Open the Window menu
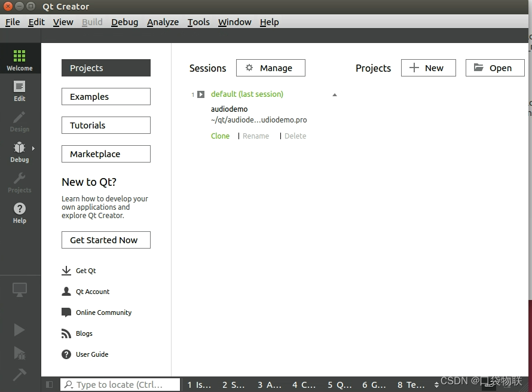The width and height of the screenshot is (532, 392). (234, 22)
